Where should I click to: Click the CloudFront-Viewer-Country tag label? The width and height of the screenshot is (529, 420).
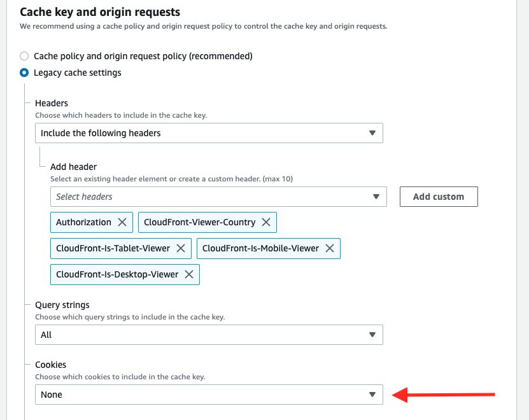coord(200,222)
